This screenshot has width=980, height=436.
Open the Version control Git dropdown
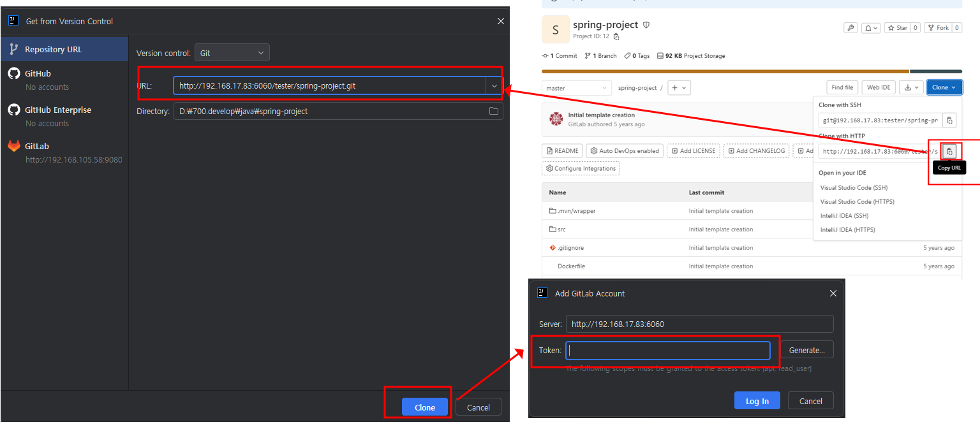(232, 53)
